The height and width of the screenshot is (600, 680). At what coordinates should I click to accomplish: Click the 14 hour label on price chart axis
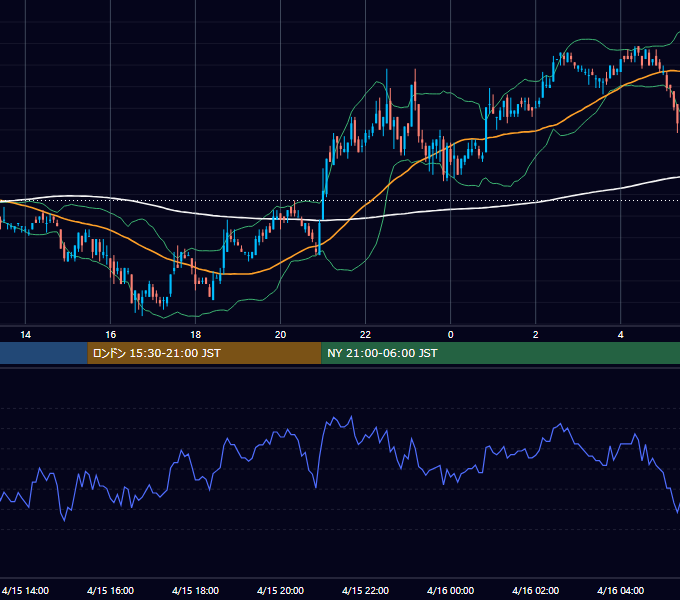point(26,335)
